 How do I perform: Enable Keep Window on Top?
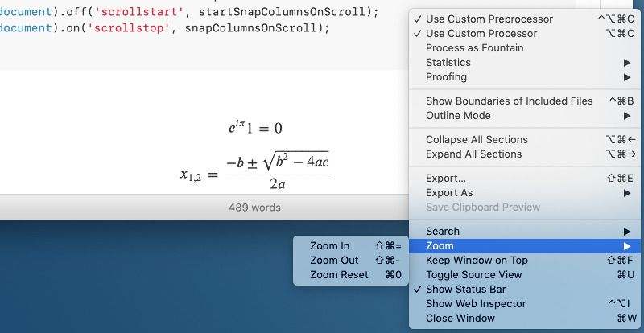[525, 261]
